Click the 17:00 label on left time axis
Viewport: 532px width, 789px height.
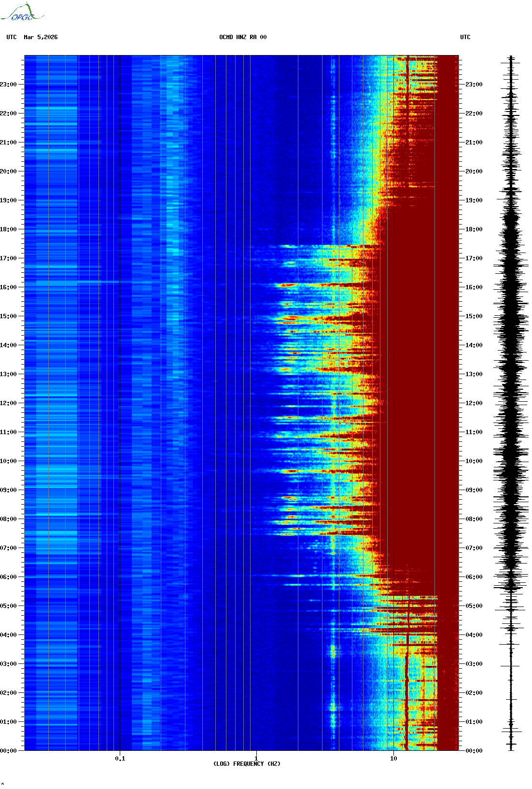click(x=8, y=258)
